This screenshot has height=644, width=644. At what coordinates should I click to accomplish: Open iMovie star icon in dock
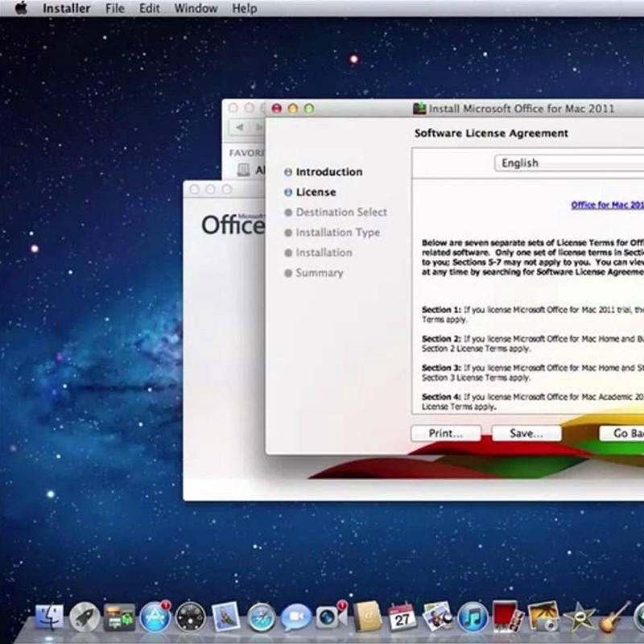coord(578,617)
